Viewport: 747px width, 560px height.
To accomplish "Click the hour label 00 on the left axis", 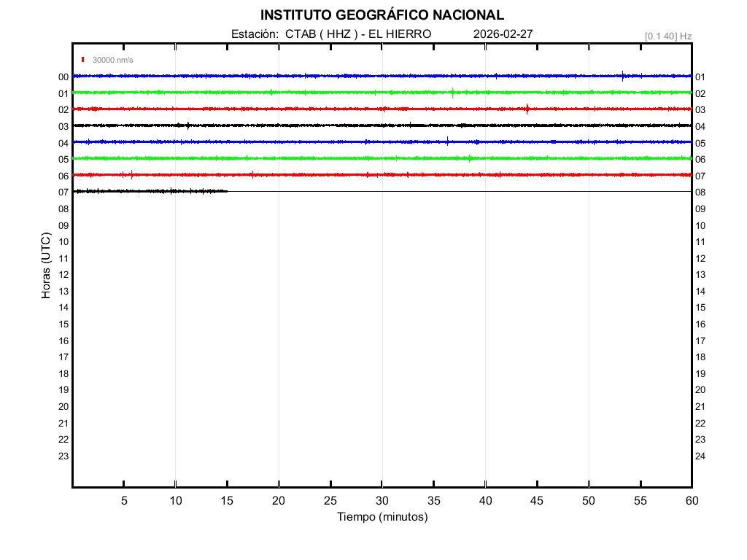I will (x=63, y=77).
